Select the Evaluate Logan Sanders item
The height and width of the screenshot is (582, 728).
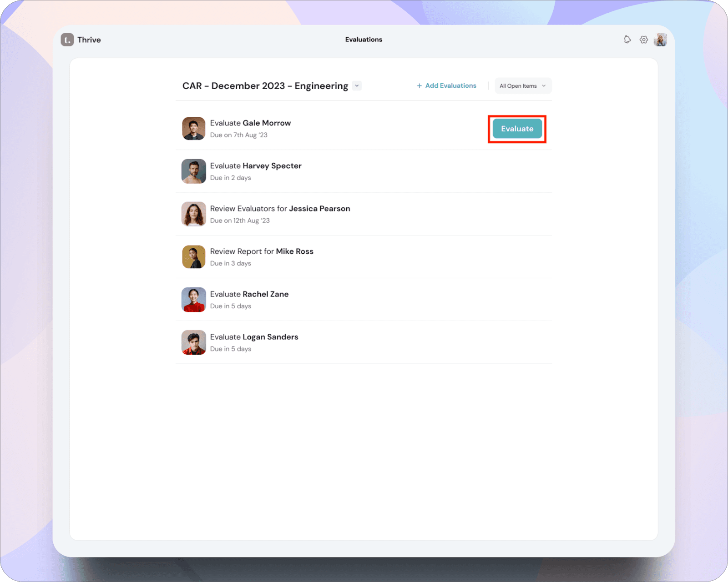coord(254,337)
